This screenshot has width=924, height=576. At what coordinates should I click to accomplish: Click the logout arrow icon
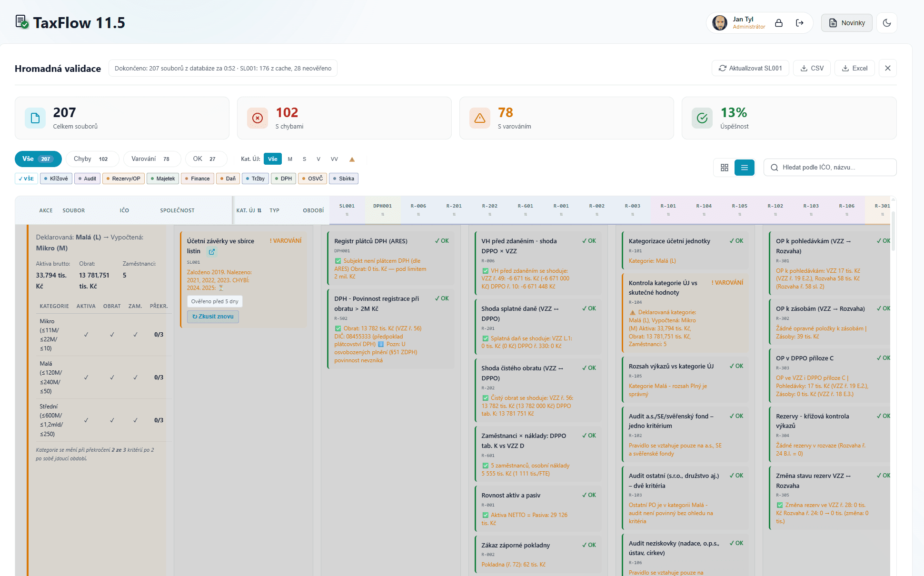[x=800, y=23]
